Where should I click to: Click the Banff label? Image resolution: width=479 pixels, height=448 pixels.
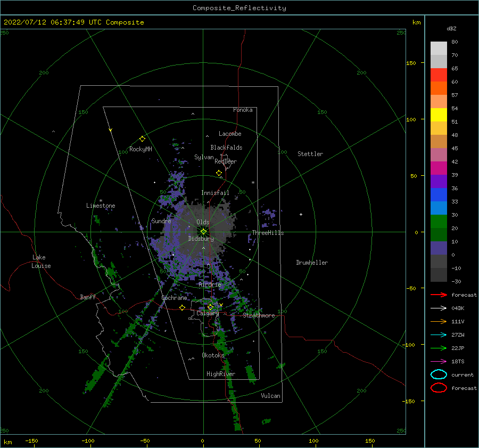(88, 297)
